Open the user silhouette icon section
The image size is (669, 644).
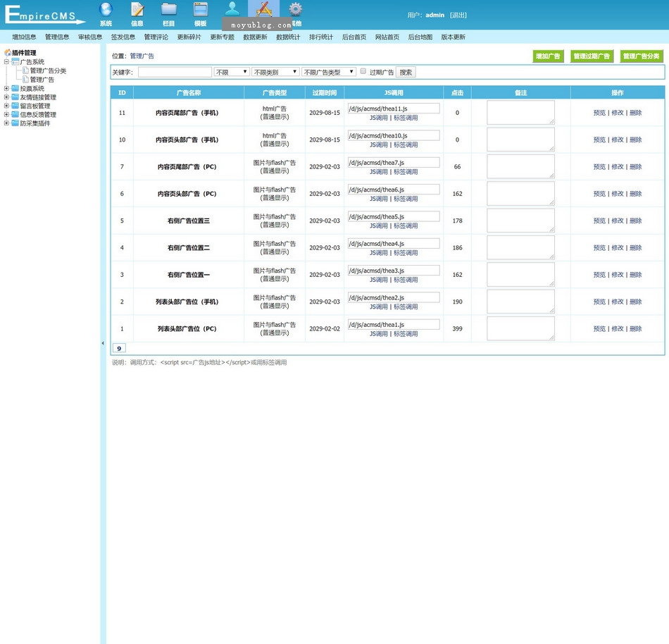click(x=232, y=9)
